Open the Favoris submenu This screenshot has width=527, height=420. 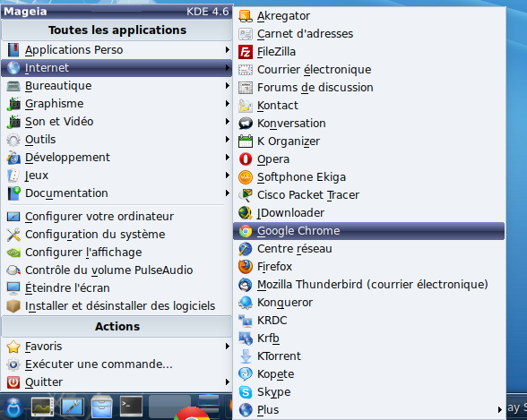(x=117, y=347)
